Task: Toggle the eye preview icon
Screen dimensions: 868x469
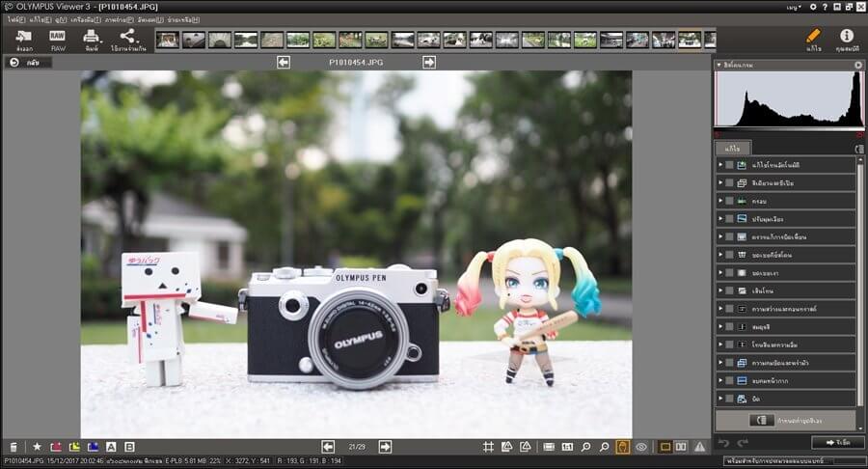Action: [641, 446]
